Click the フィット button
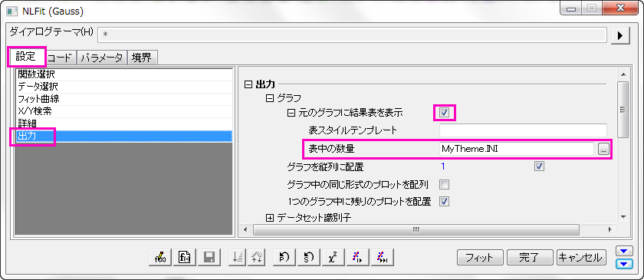Viewport: 644px width, 280px height. coord(481,258)
